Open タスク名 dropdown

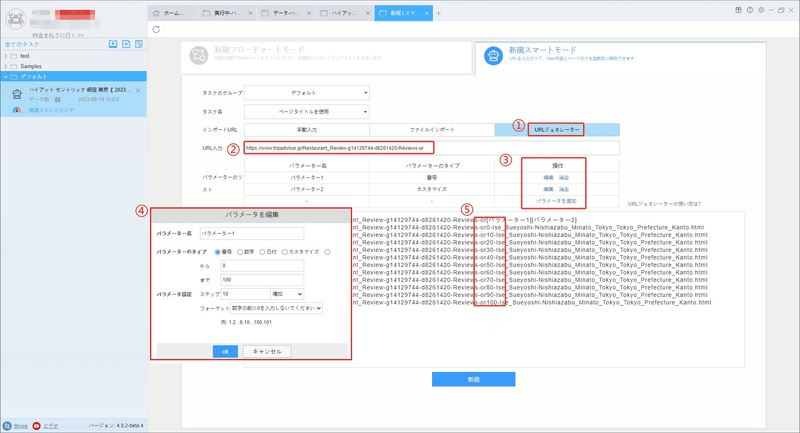307,112
